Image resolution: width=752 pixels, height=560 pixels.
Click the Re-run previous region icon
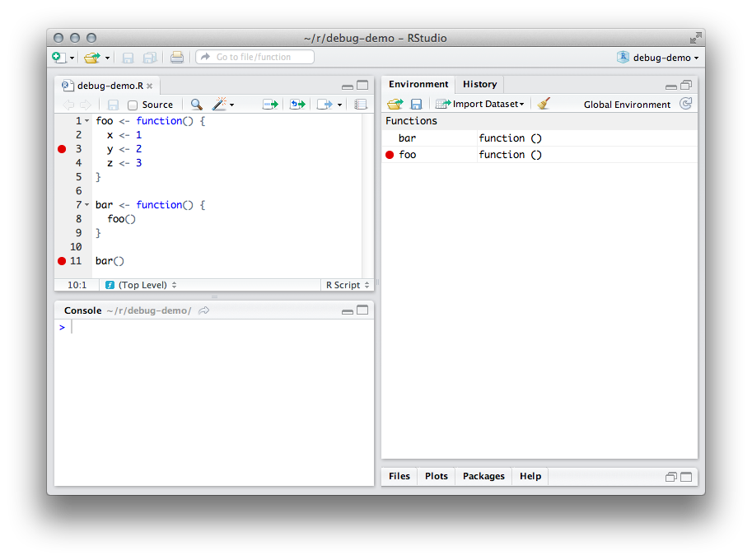pos(297,104)
